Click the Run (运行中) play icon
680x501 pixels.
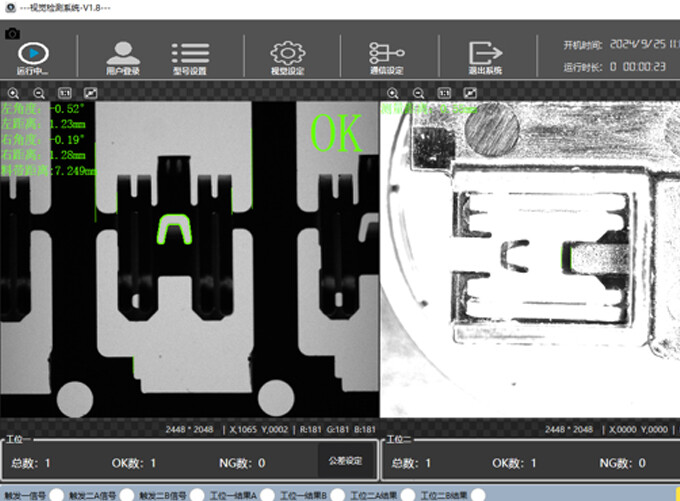coord(33,52)
